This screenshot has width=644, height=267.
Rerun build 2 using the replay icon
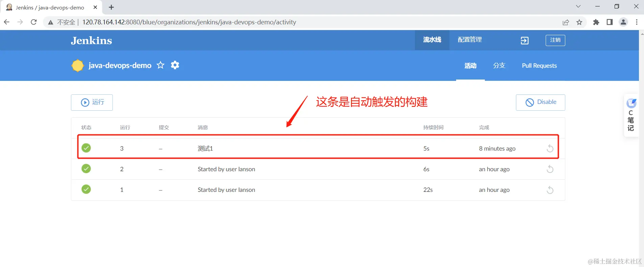click(x=550, y=169)
